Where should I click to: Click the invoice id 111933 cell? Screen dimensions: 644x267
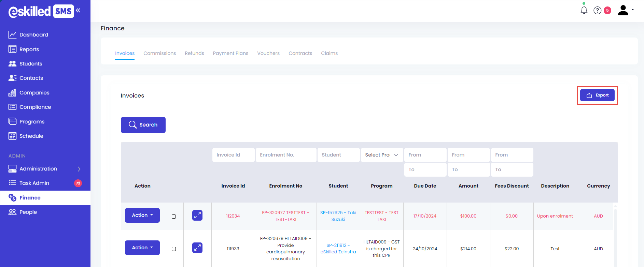[233, 249]
